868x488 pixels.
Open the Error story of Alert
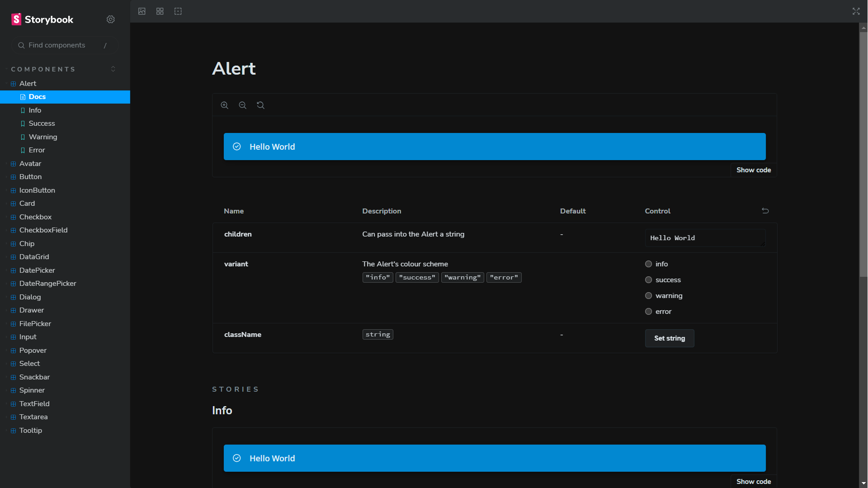(x=37, y=150)
